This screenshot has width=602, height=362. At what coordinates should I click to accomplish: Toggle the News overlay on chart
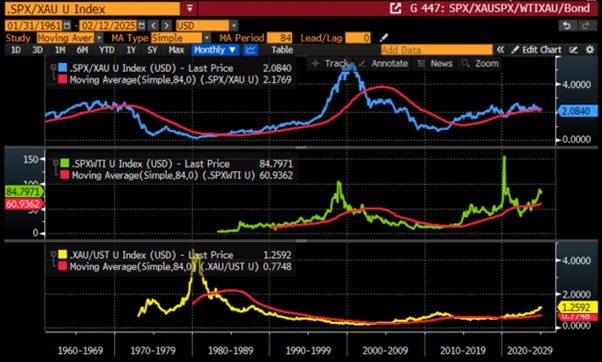click(x=435, y=64)
